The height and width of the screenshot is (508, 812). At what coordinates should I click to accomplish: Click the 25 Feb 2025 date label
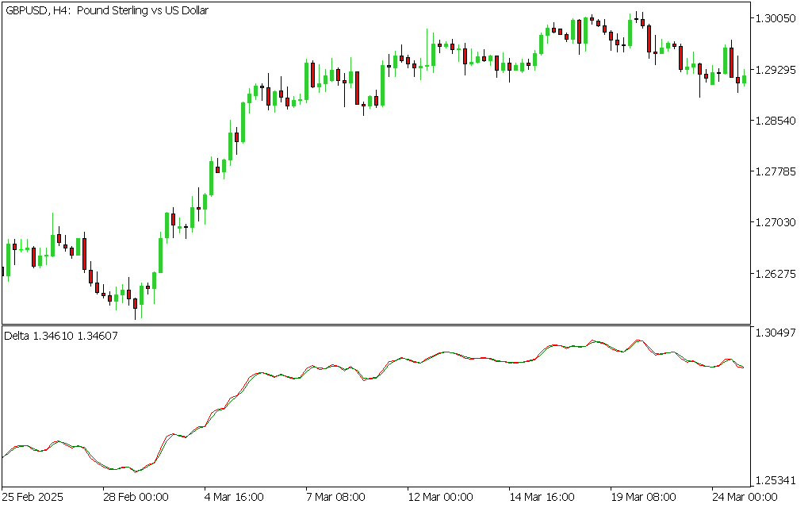tap(33, 497)
